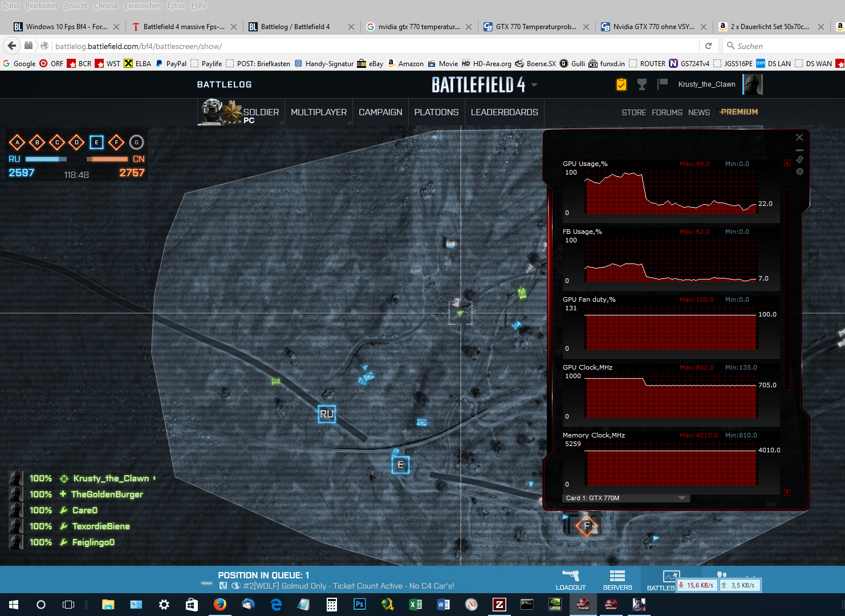Open the Battlefield 4 game selector dropdown

pos(534,84)
